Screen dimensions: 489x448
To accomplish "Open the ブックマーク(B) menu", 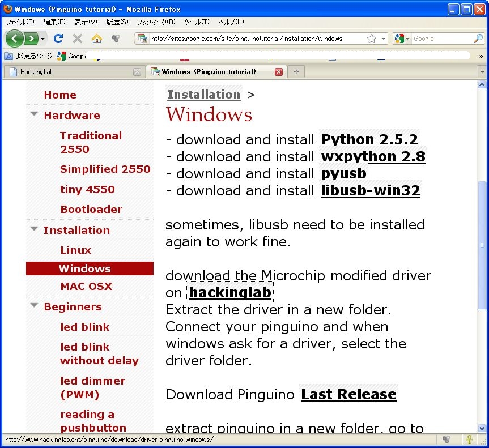I will 156,22.
